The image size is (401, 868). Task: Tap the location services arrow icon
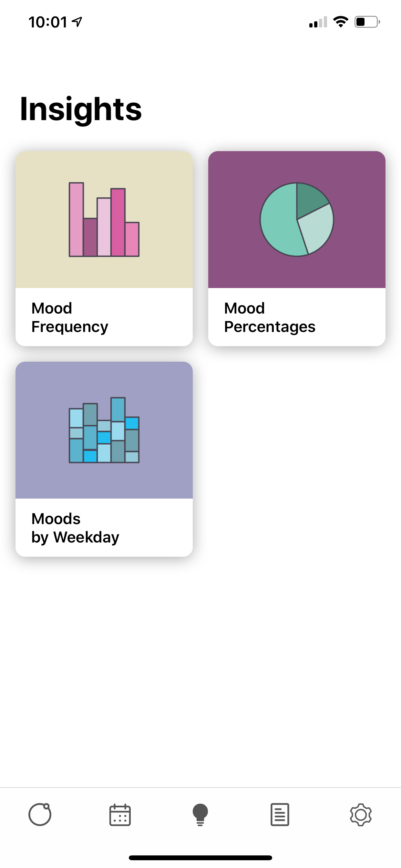[x=77, y=22]
